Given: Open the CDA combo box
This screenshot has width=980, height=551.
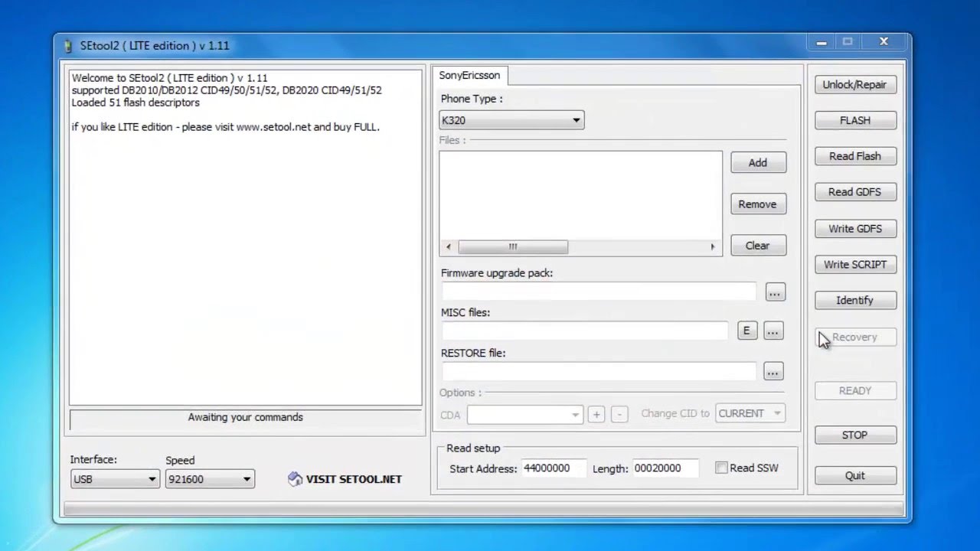Looking at the screenshot, I should pos(524,414).
